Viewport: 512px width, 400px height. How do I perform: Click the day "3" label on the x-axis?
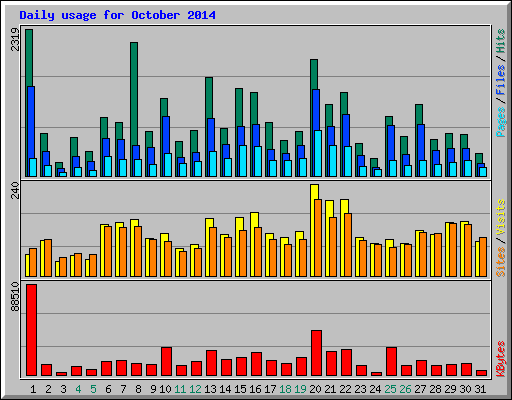click(63, 389)
